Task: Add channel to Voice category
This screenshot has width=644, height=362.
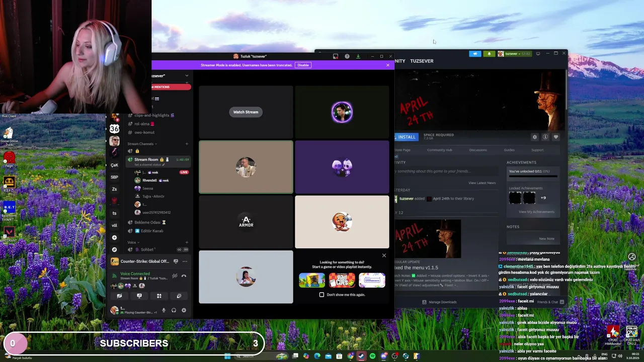Action: pos(187,242)
